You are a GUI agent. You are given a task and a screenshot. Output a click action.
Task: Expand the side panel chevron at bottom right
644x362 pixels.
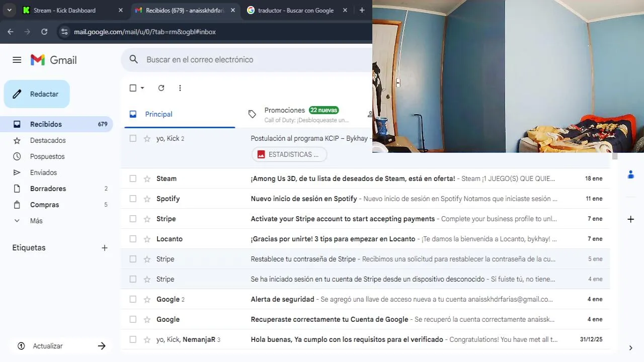click(x=631, y=348)
